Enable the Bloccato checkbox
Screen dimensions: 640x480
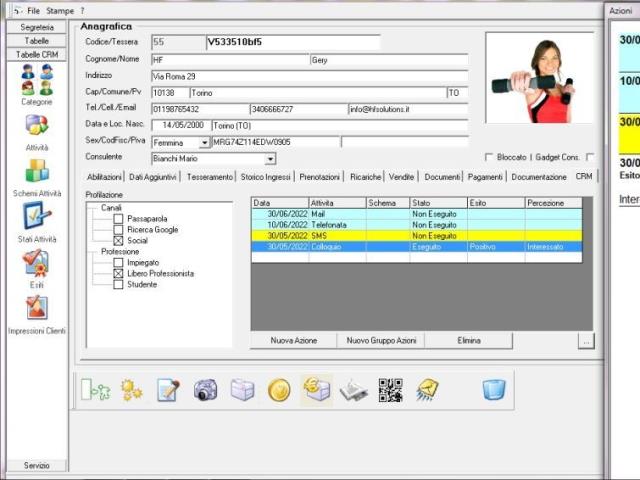click(489, 157)
